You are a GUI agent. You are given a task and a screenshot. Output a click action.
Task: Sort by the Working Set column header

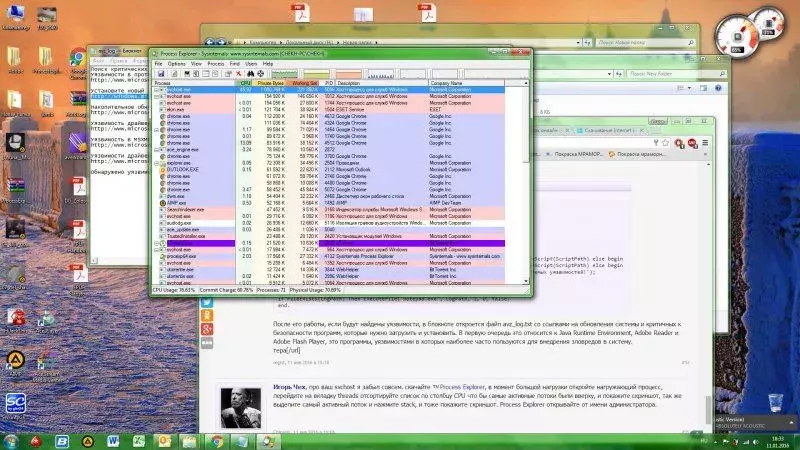304,83
